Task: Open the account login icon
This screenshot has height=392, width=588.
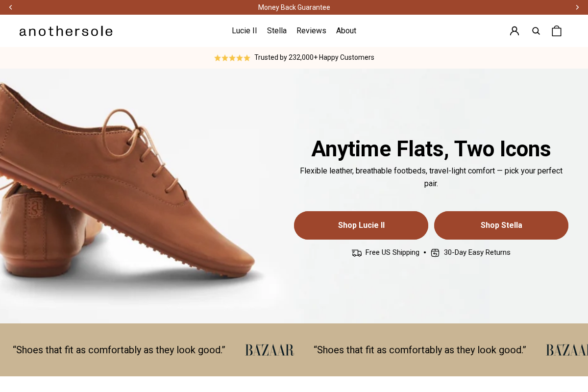Action: click(514, 30)
